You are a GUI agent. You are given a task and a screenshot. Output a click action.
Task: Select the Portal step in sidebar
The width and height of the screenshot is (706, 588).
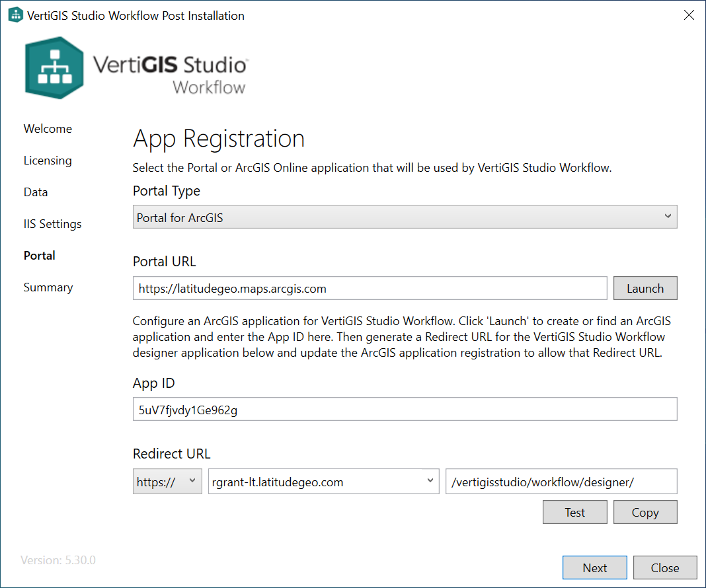click(x=40, y=256)
